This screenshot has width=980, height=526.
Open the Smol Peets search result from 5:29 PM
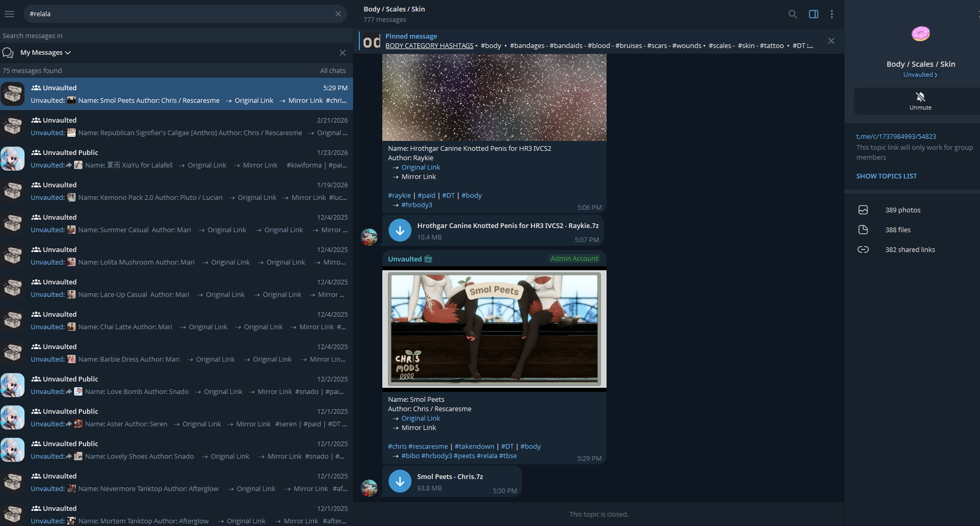coord(176,94)
